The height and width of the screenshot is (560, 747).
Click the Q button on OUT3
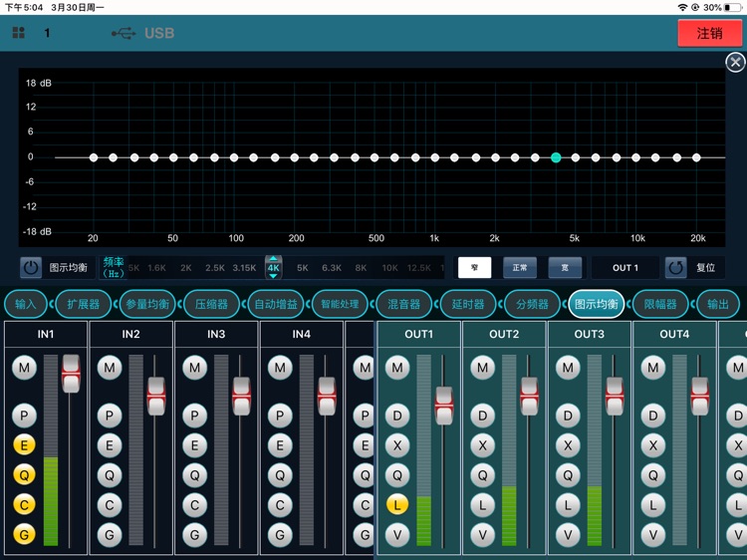click(x=568, y=474)
